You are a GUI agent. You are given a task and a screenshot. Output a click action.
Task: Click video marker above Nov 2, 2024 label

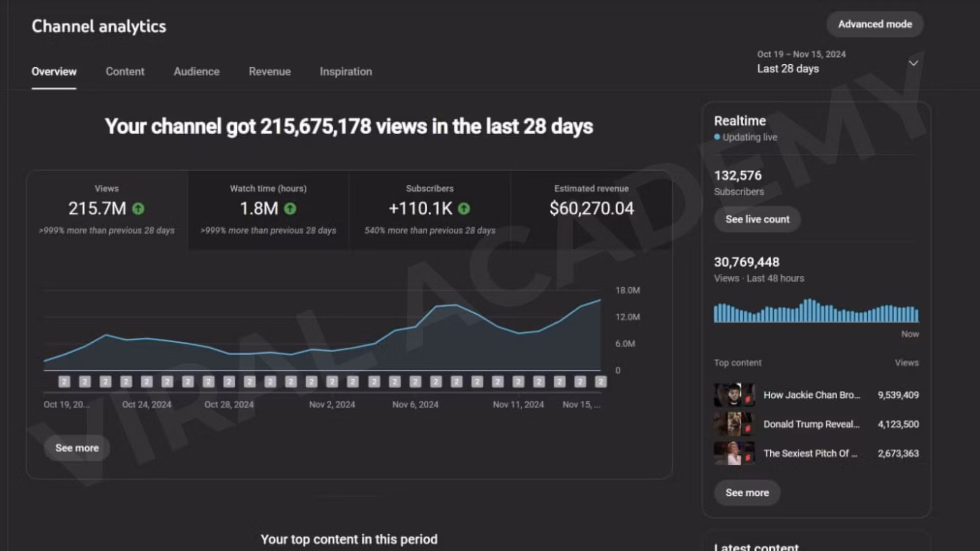click(332, 382)
